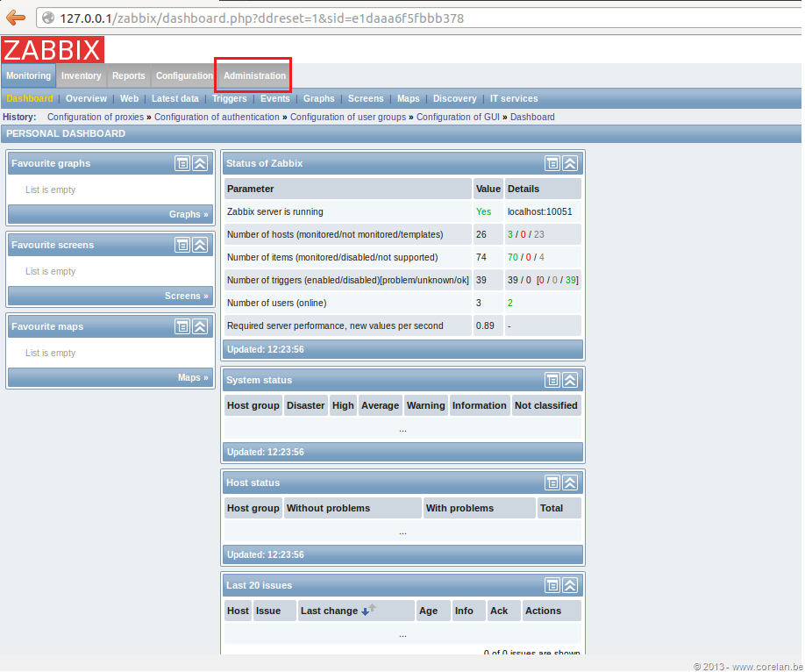Open the Host status widget menu icon
Viewport: 805px width, 672px height.
pos(552,483)
